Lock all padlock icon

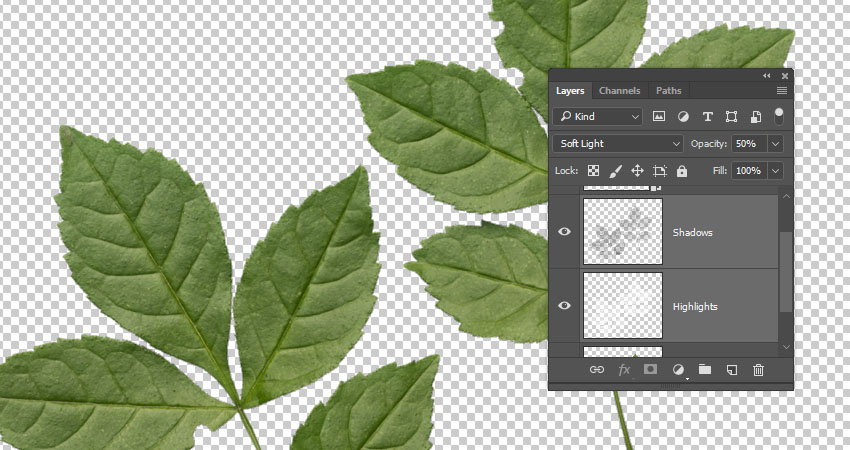[x=682, y=171]
